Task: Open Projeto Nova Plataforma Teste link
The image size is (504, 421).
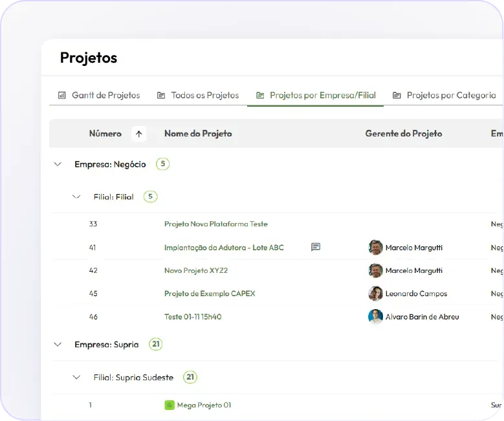Action: pos(215,224)
